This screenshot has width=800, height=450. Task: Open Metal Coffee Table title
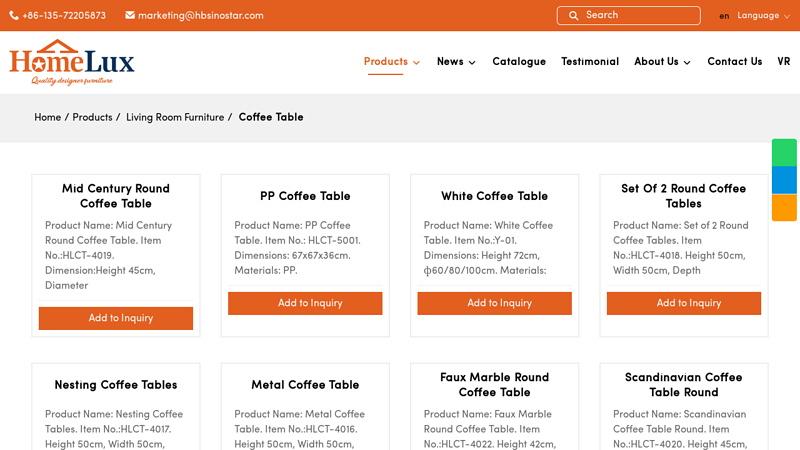(x=305, y=385)
